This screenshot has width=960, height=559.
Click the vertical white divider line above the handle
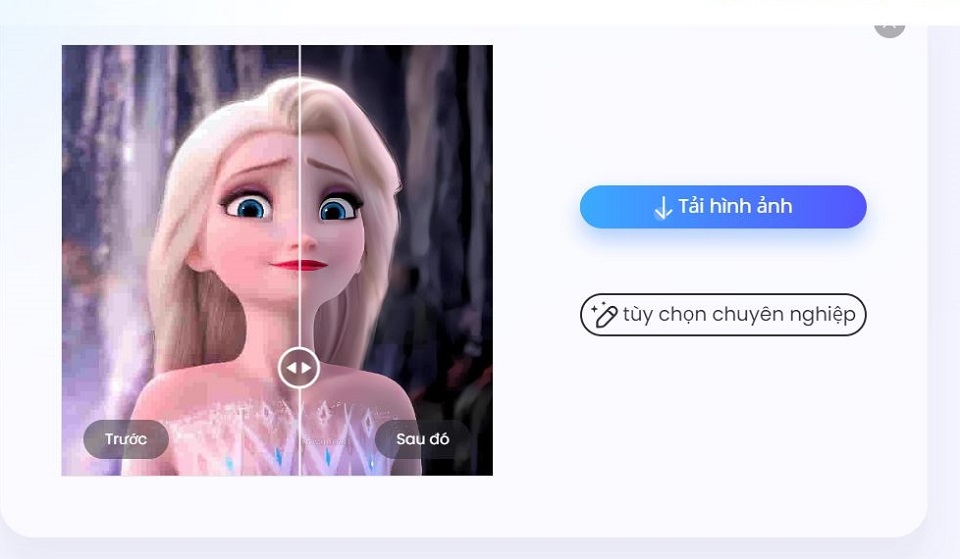tap(299, 196)
